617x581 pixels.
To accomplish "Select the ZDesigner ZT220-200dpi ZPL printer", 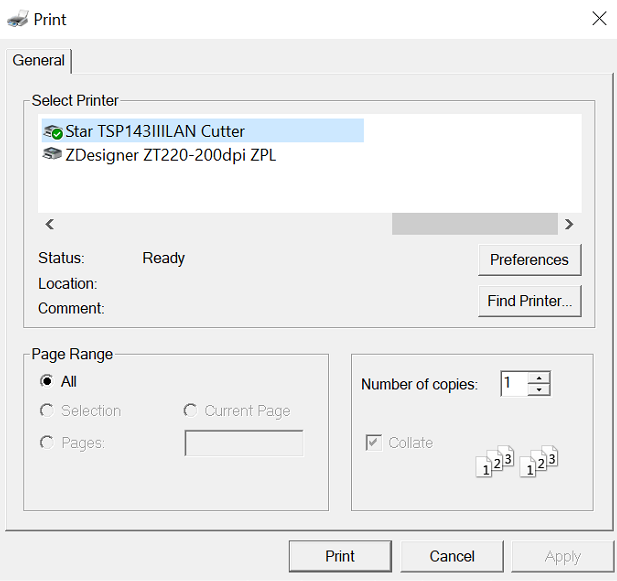I will coord(170,155).
